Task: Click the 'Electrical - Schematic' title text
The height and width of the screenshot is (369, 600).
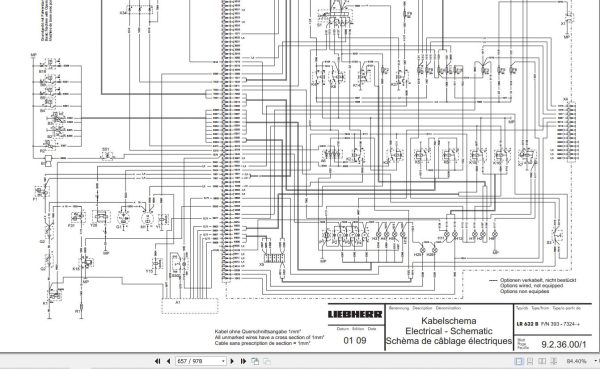Action: [x=448, y=331]
